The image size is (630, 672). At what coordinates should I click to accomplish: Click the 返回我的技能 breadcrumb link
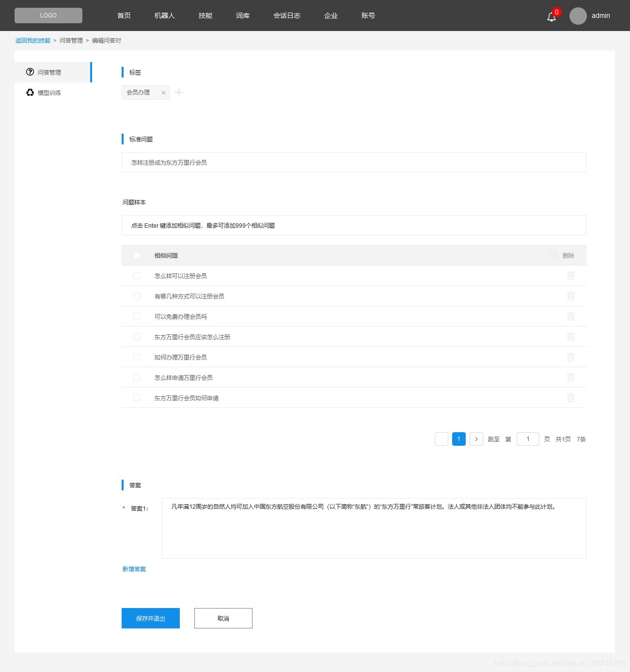point(33,41)
